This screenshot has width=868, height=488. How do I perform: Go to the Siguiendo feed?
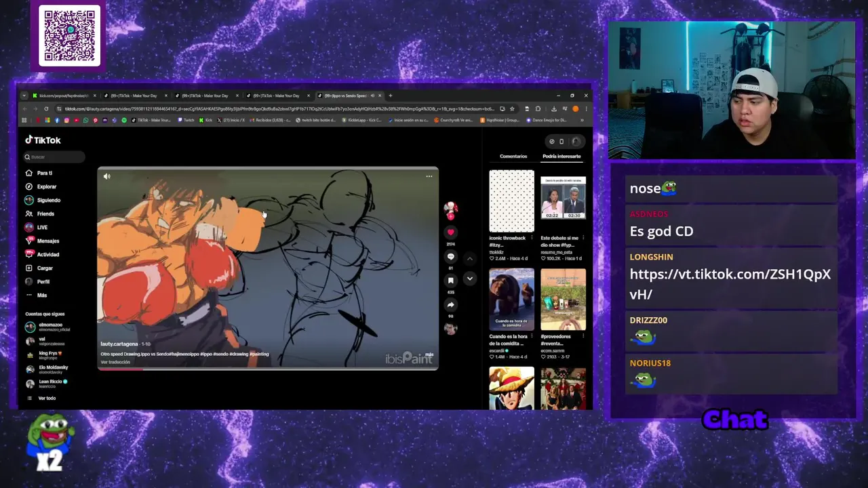coord(43,200)
